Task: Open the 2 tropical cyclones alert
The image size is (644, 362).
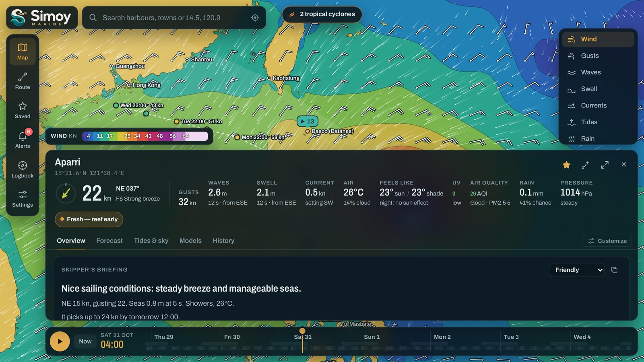Action: pyautogui.click(x=322, y=14)
